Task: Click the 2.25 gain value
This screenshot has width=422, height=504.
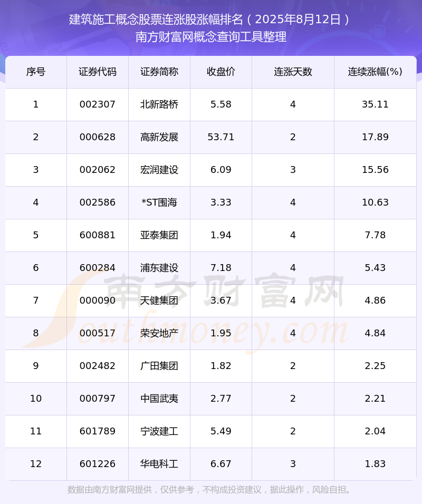Action: [x=375, y=366]
